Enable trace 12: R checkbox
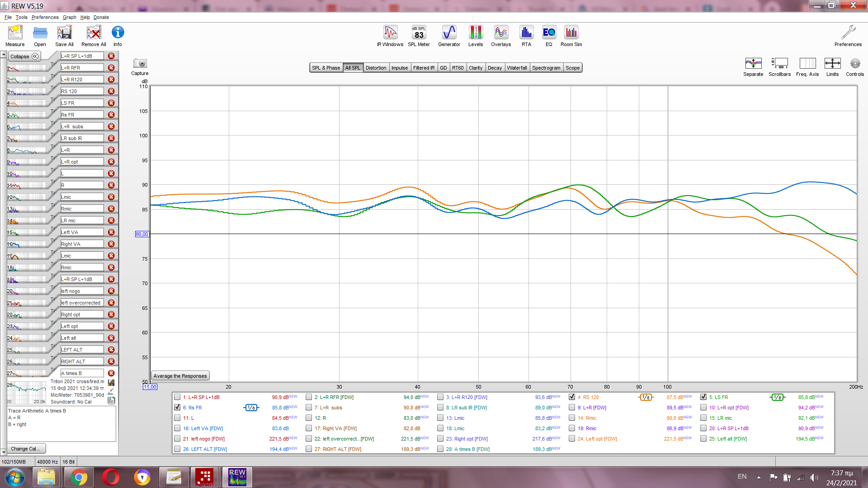Screen dimensions: 868x488 click(x=309, y=418)
